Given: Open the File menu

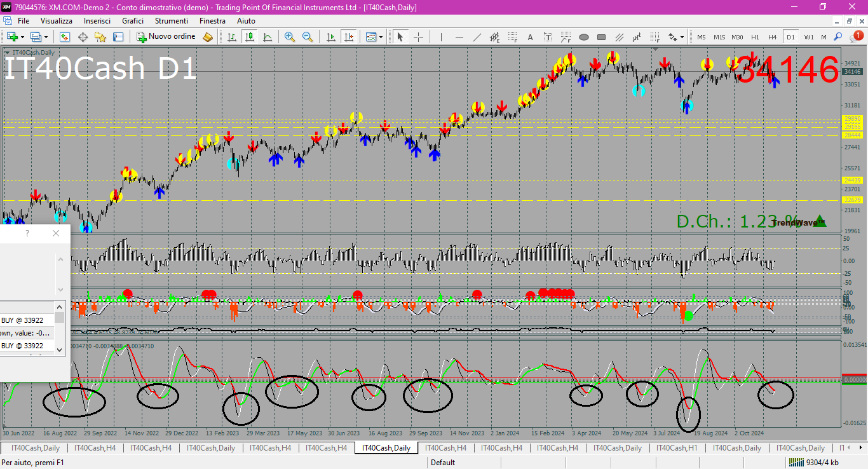Looking at the screenshot, I should [24, 21].
